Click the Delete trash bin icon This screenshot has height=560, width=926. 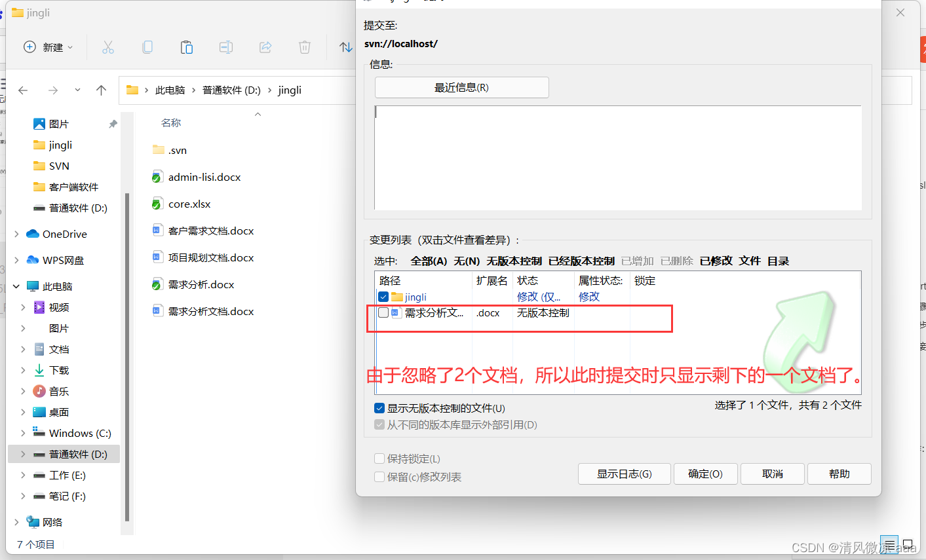click(x=305, y=47)
